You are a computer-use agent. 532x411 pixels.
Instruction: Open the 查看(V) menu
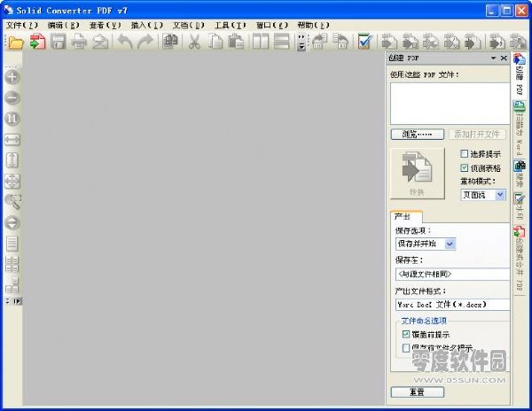coord(106,25)
